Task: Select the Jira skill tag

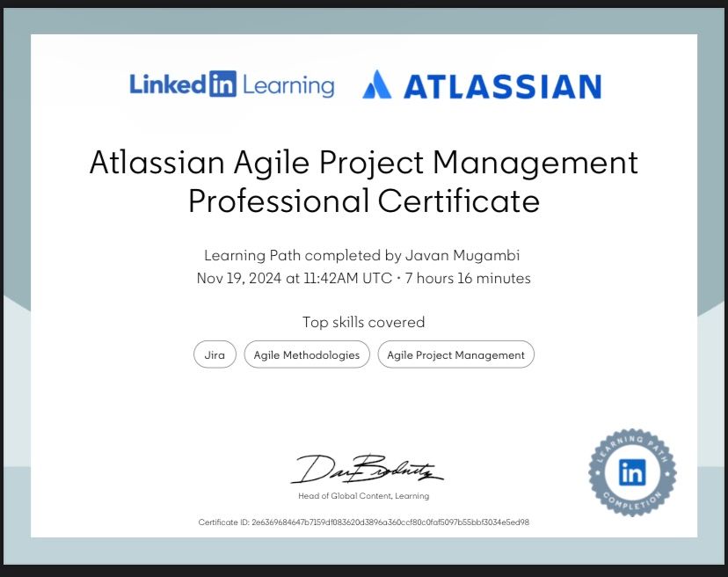Action: [215, 354]
